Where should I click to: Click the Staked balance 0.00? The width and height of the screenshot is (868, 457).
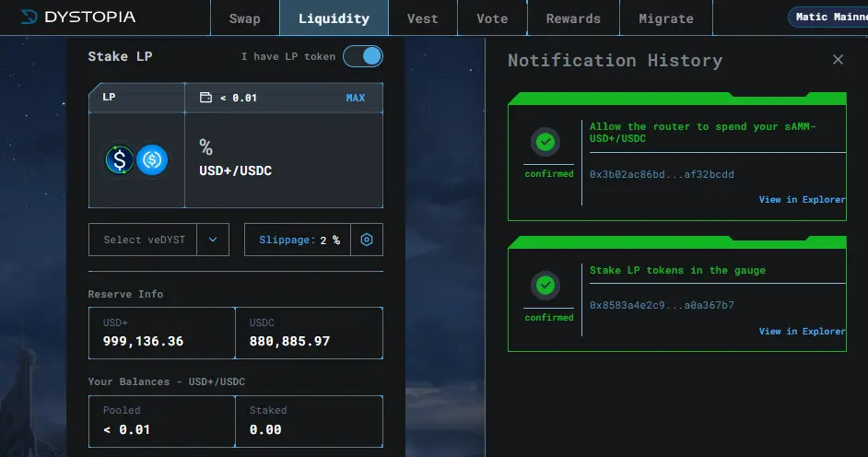[265, 429]
